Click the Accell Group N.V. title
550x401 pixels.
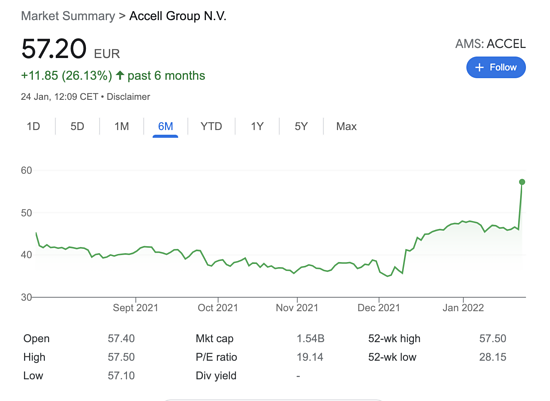(x=178, y=16)
